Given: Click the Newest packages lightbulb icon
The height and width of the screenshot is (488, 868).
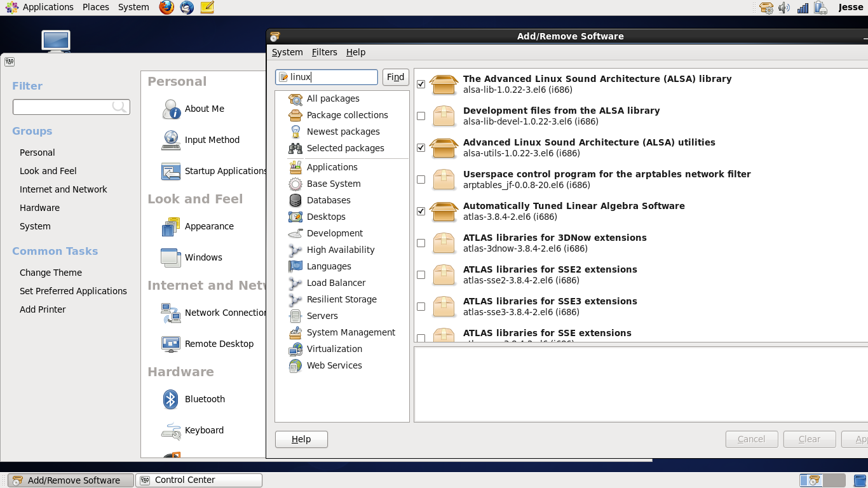Looking at the screenshot, I should pos(295,132).
